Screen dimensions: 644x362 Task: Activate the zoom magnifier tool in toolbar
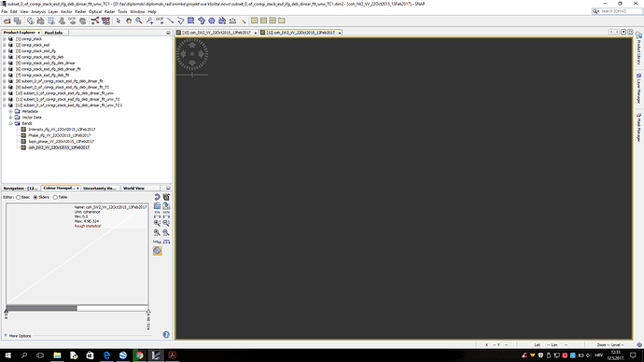coord(139,21)
